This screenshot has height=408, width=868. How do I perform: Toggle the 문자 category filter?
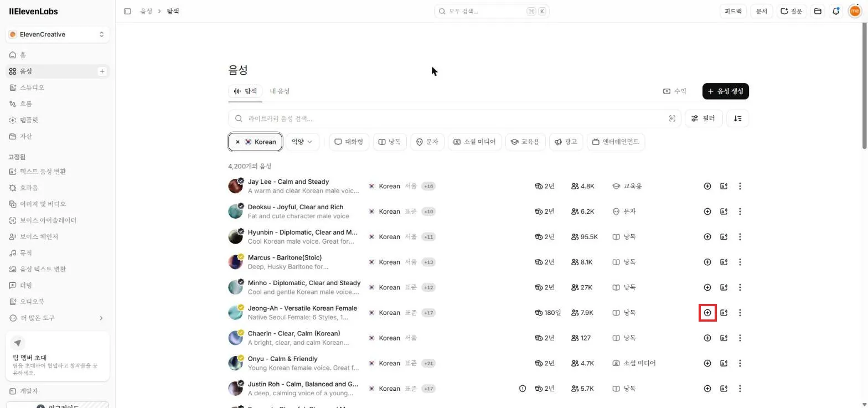pyautogui.click(x=427, y=142)
